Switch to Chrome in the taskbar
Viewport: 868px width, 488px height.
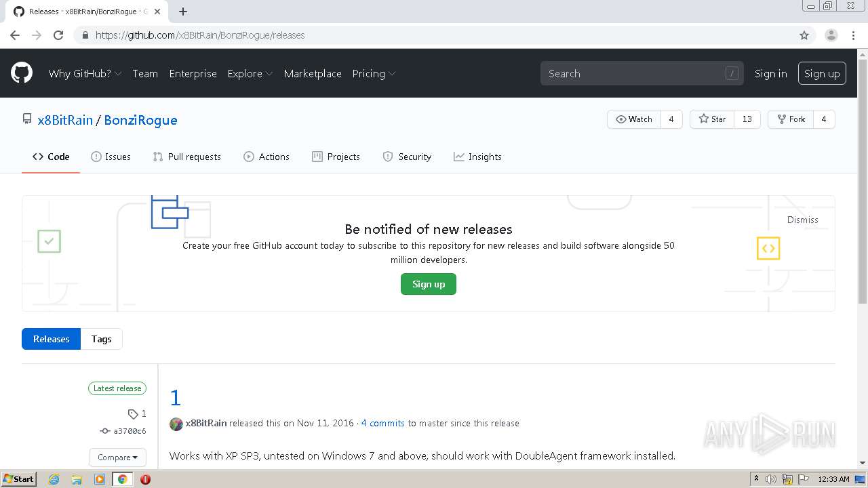[123, 479]
